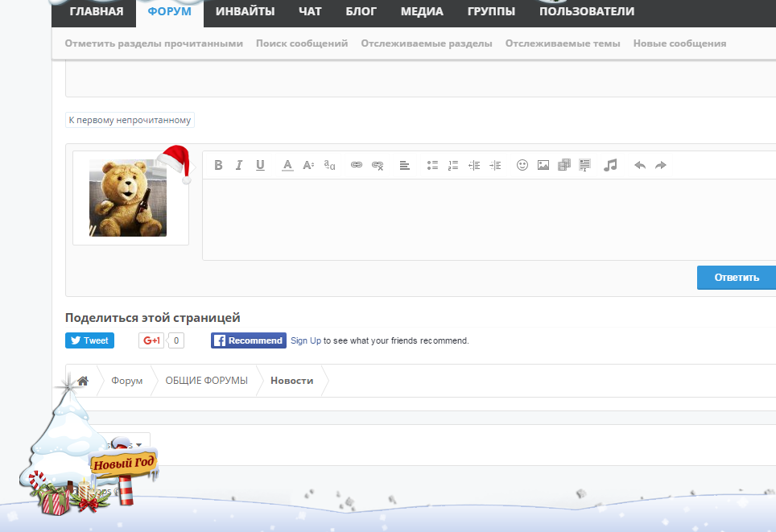The image size is (776, 532).
Task: Undo the last edit in editor
Action: (x=640, y=165)
